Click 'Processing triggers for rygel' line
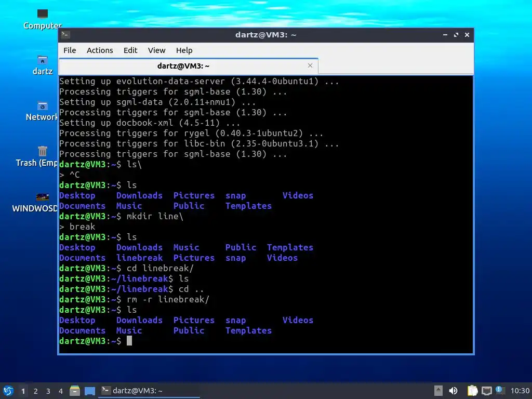Image resolution: width=532 pixels, height=399 pixels. 191,134
